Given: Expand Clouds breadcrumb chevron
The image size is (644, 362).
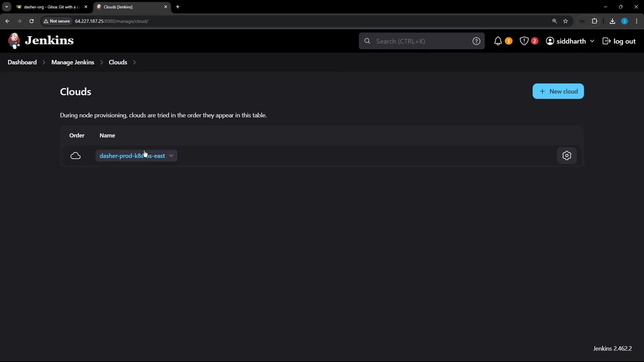Looking at the screenshot, I should 135,62.
